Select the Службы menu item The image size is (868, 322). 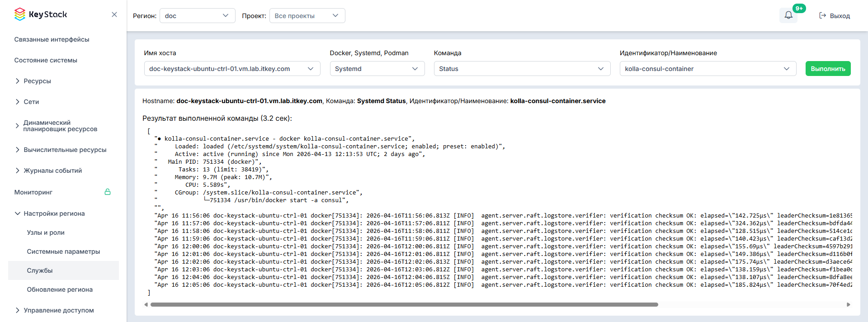pyautogui.click(x=63, y=270)
